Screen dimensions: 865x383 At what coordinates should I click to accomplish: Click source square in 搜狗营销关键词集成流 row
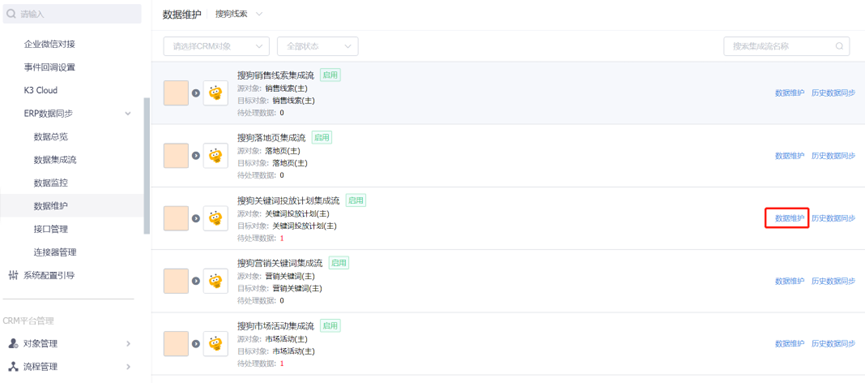tap(176, 281)
